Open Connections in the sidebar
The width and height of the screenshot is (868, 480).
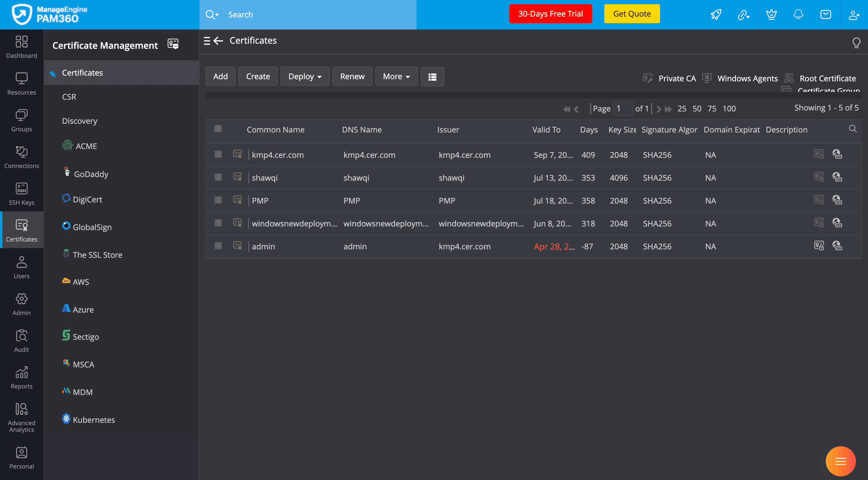coord(22,157)
